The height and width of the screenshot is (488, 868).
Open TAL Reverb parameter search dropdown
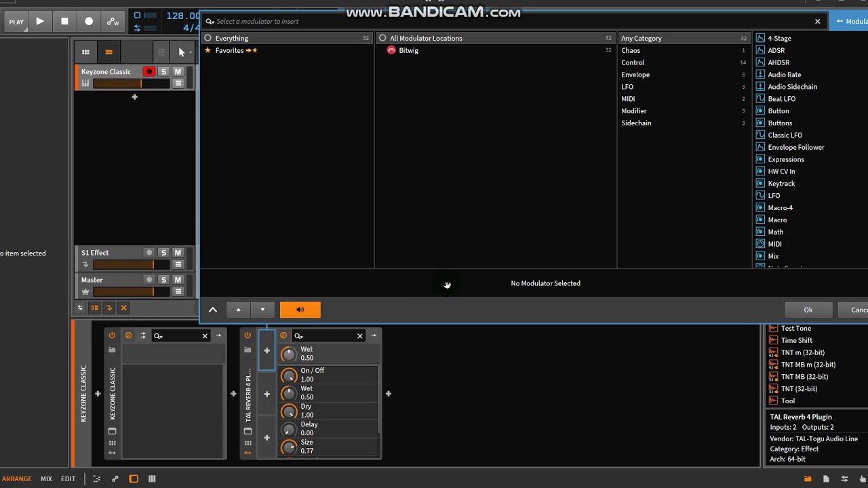[298, 335]
